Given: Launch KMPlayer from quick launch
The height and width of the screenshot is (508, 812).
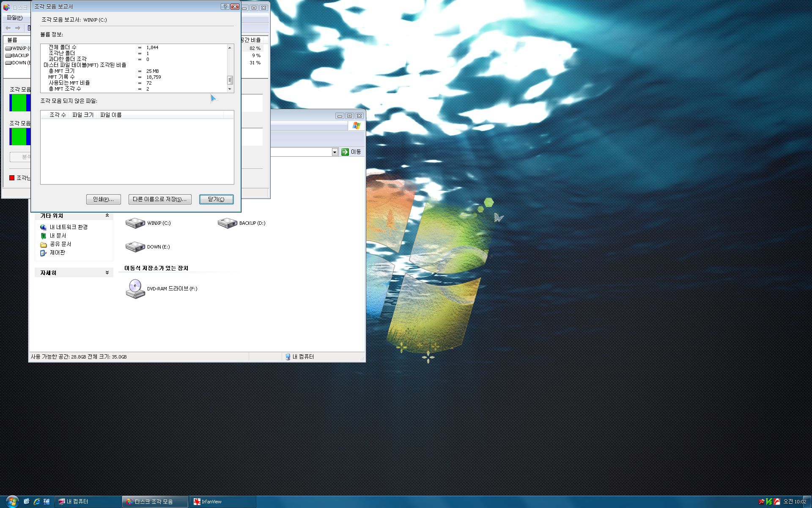Looking at the screenshot, I should 47,502.
